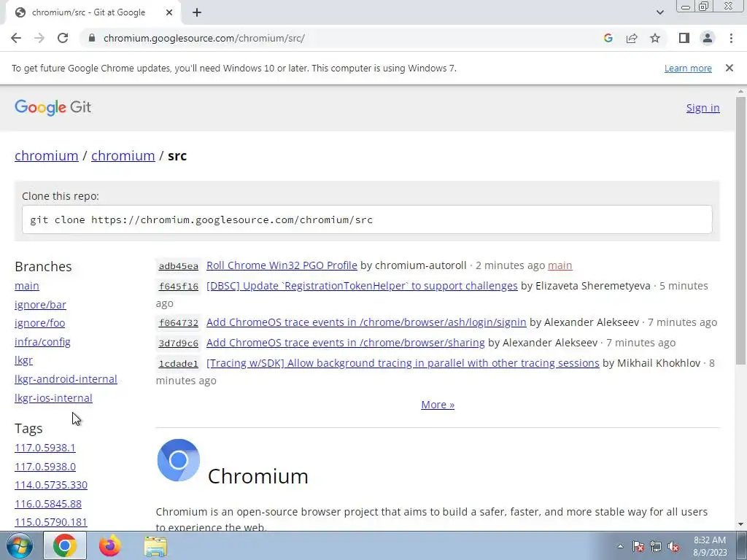Open the second chromium breadcrumb link
This screenshot has height=560, width=747.
(x=123, y=156)
